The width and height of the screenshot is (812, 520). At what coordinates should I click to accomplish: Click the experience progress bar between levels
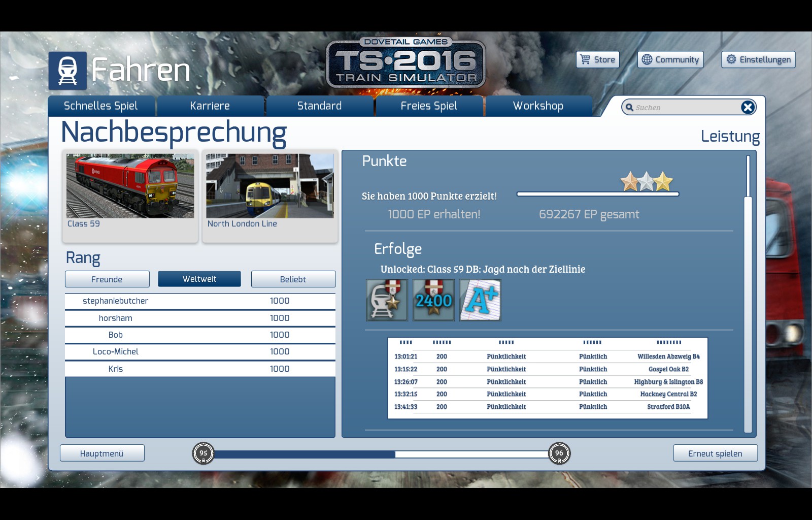point(381,454)
